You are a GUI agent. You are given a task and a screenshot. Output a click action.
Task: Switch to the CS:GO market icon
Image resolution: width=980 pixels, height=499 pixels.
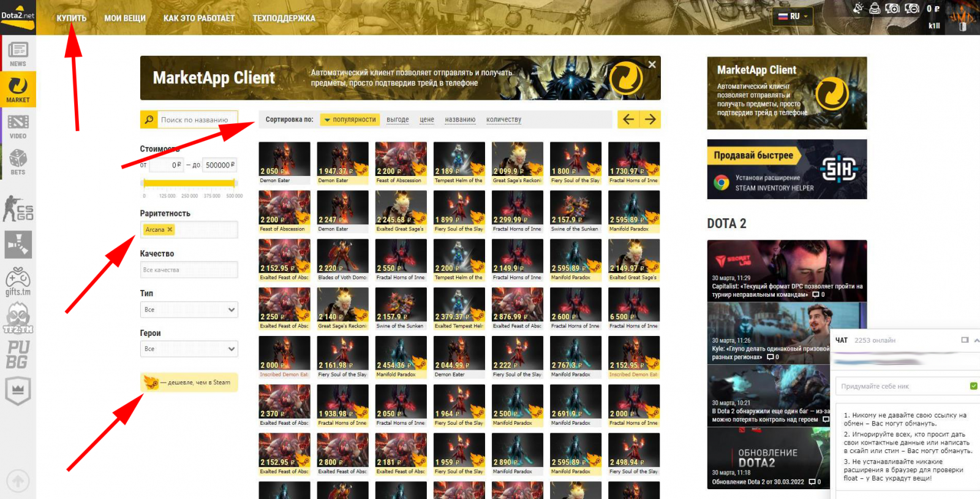(x=18, y=209)
